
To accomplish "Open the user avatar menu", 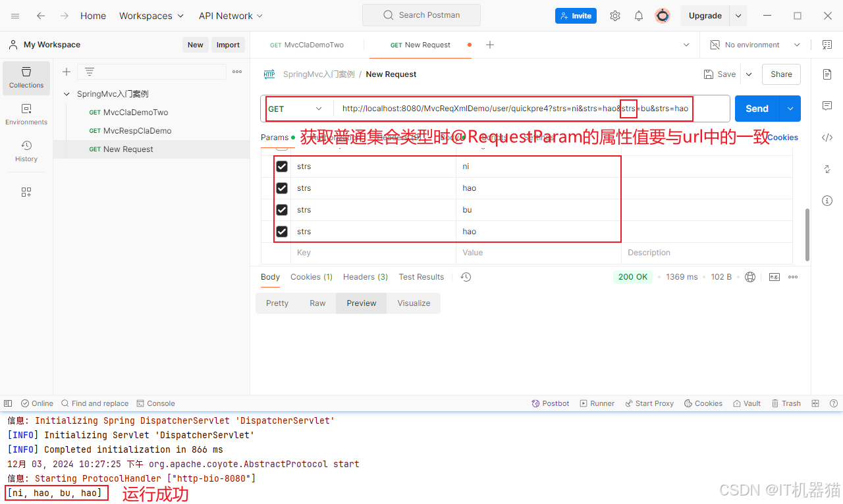I will (663, 16).
